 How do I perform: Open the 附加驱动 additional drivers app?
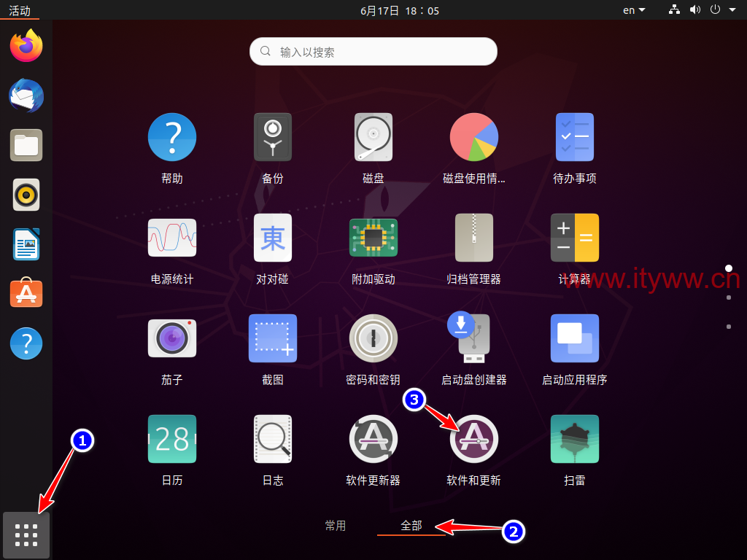click(x=373, y=238)
